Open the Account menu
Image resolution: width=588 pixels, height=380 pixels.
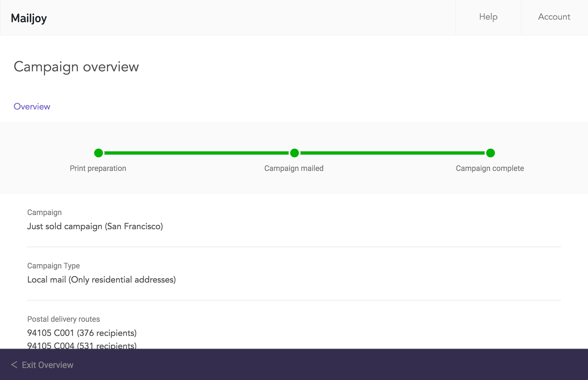tap(554, 17)
